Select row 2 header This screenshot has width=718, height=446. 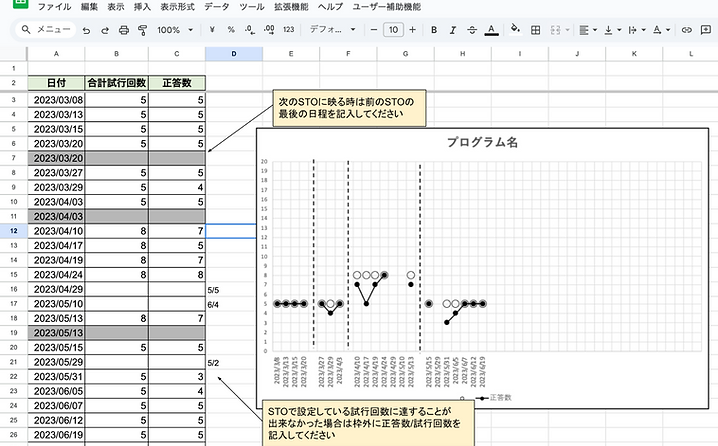[x=13, y=83]
